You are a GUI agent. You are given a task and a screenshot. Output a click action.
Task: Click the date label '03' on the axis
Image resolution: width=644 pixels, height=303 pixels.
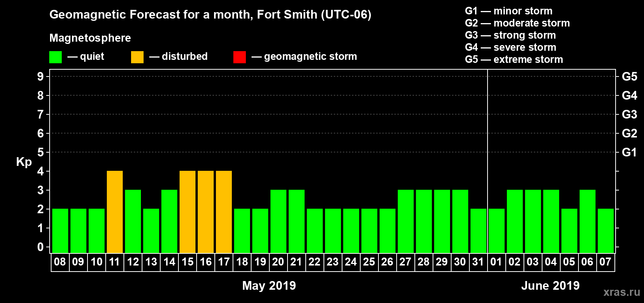533,262
